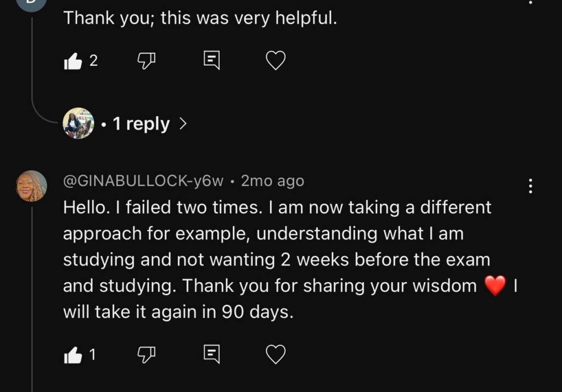Open the more options menu on GINABULLOCK's comment
562x392 pixels.
[530, 186]
